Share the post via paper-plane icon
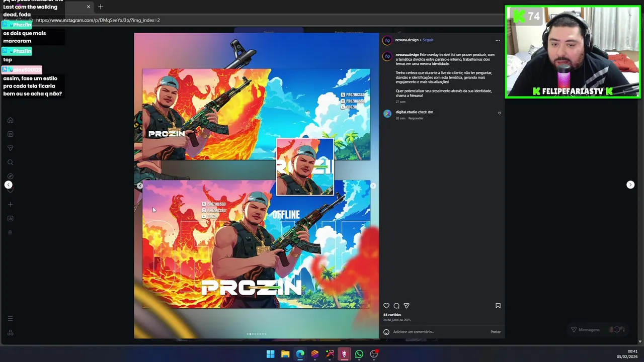Viewport: 644px width, 362px height. 407,306
